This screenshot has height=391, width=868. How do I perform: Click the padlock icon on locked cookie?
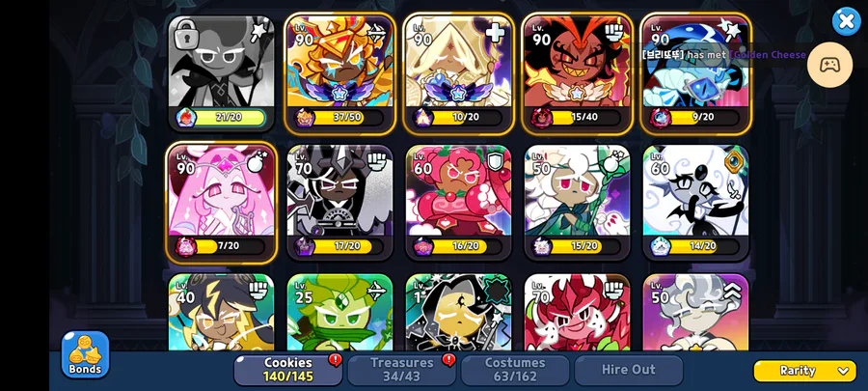(x=186, y=37)
